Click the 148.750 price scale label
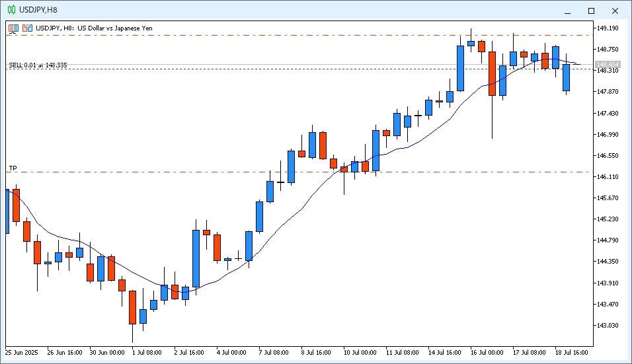The height and width of the screenshot is (364, 632). (608, 49)
